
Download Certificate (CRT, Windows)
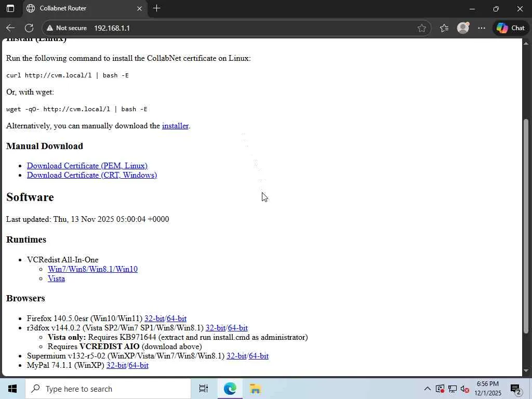92,175
